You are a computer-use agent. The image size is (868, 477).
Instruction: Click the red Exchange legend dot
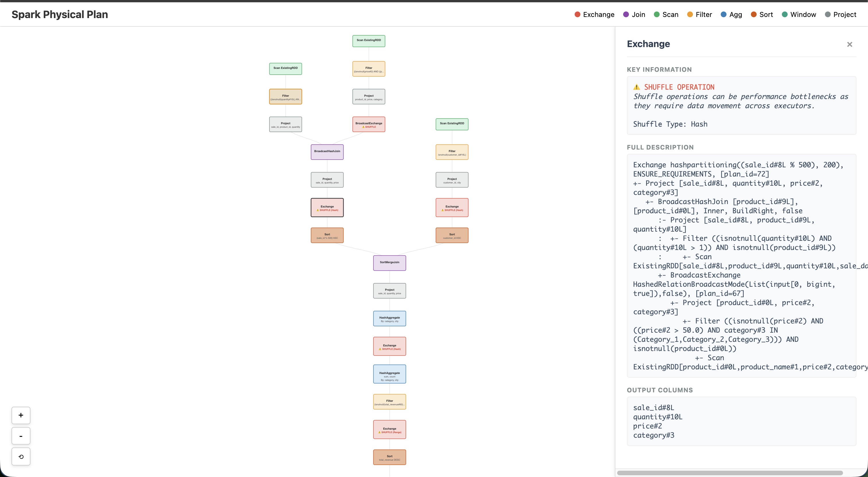pyautogui.click(x=577, y=14)
